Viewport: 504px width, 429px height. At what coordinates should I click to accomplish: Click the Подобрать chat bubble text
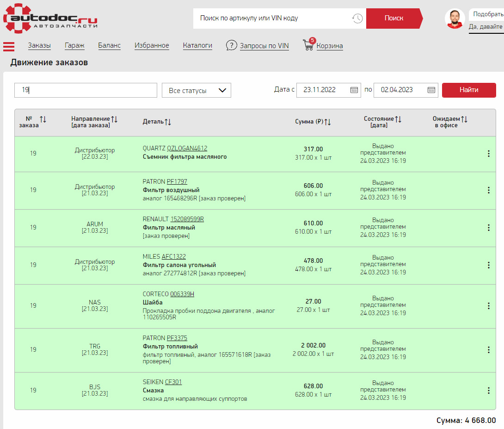click(x=488, y=14)
